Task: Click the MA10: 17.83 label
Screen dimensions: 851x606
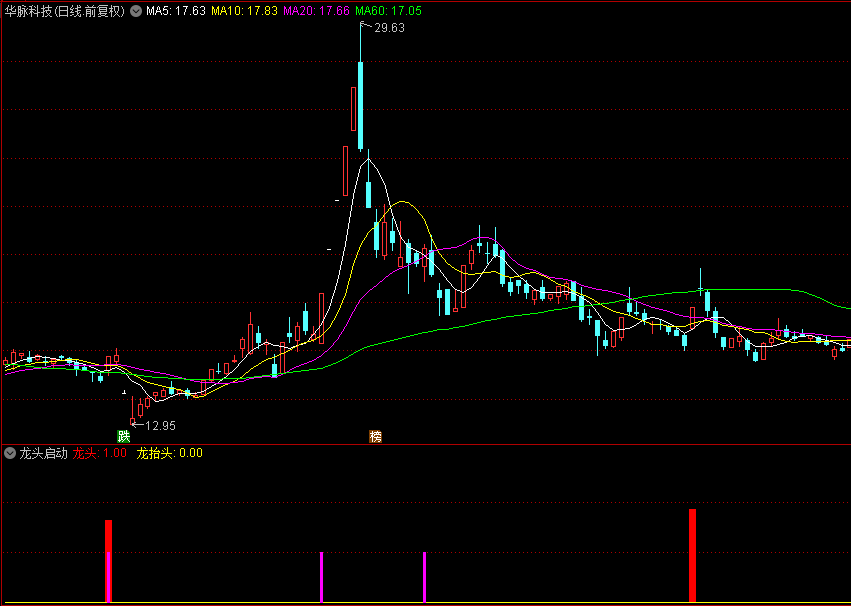Action: (244, 11)
